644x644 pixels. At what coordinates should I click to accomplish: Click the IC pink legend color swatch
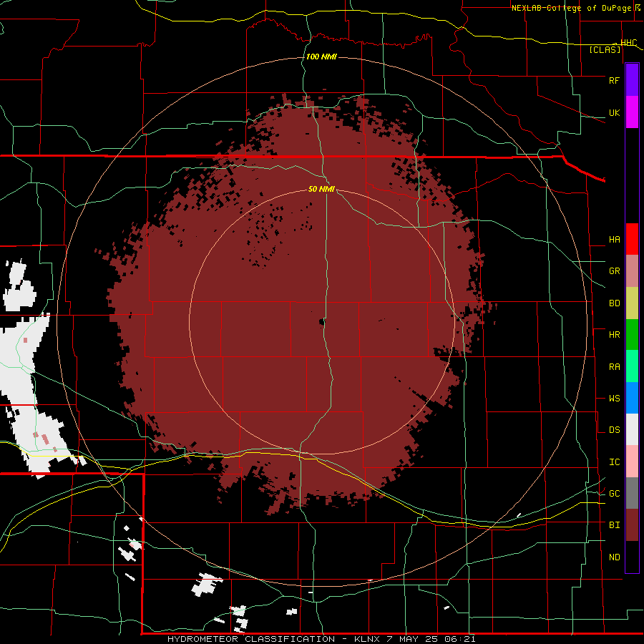[x=632, y=462]
